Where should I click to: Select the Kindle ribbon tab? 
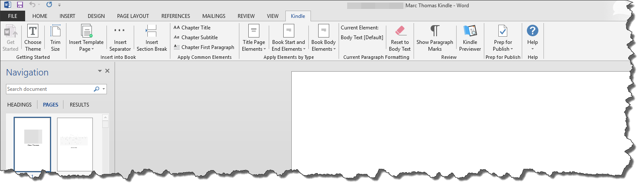pyautogui.click(x=298, y=16)
